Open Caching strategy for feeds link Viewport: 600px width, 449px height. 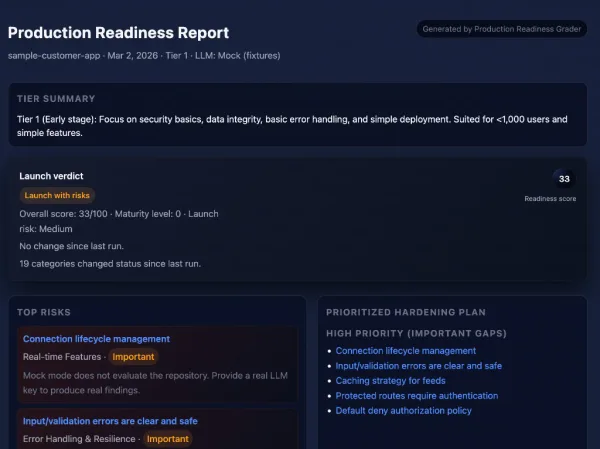coord(390,381)
